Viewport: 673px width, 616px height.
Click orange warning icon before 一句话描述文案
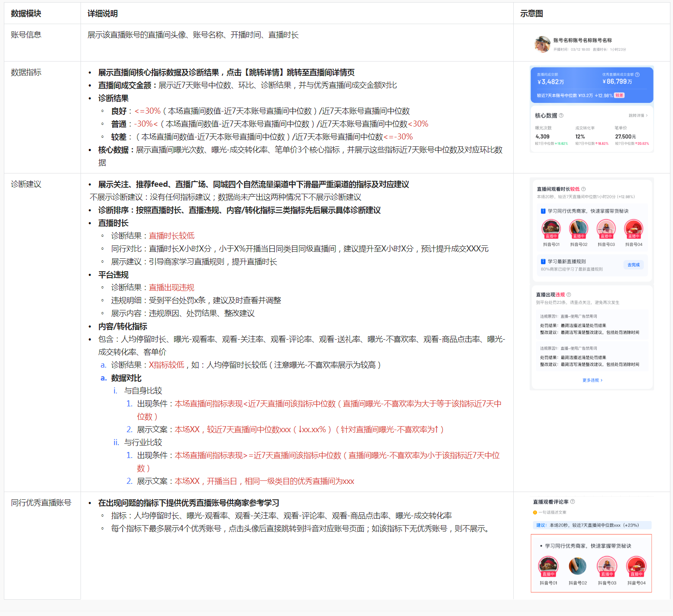[x=535, y=512]
